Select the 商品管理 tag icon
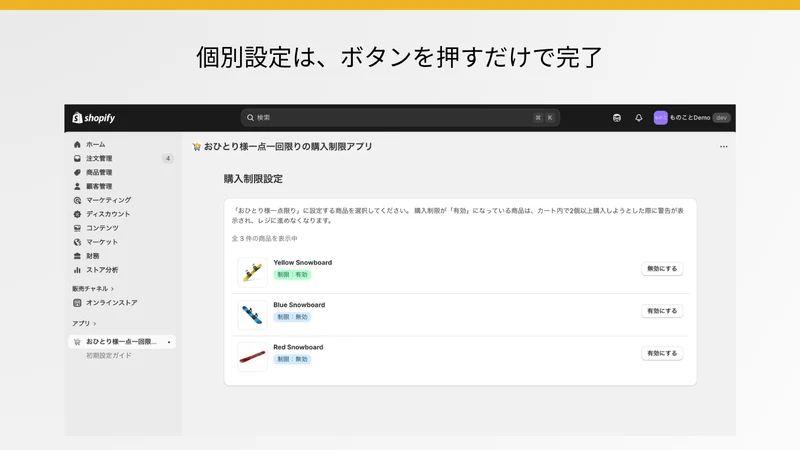 click(77, 172)
